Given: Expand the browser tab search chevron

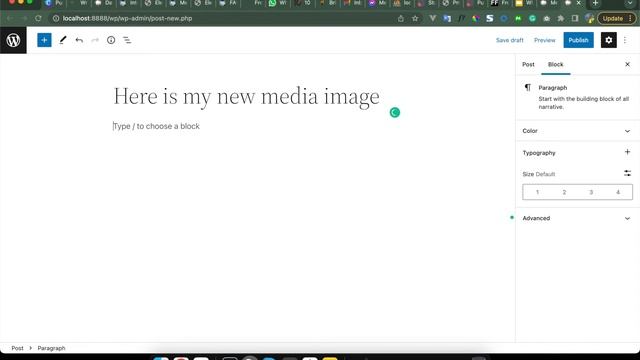Looking at the screenshot, I should (x=631, y=3).
